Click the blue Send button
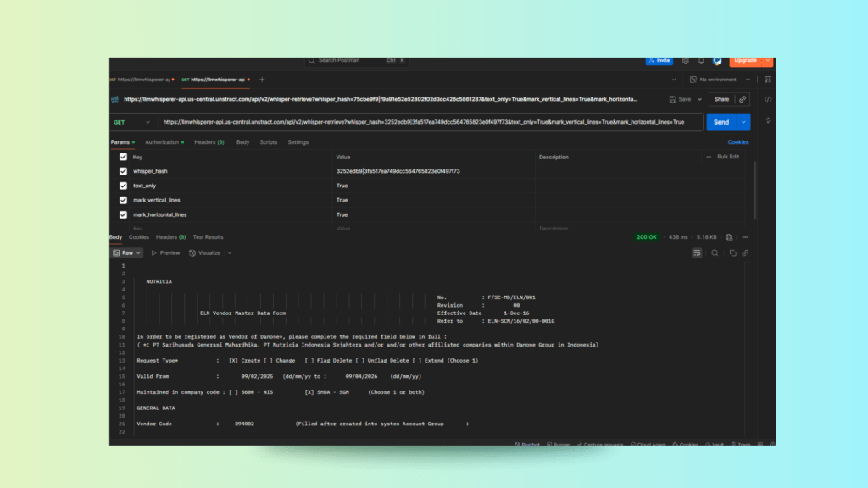 coord(721,122)
